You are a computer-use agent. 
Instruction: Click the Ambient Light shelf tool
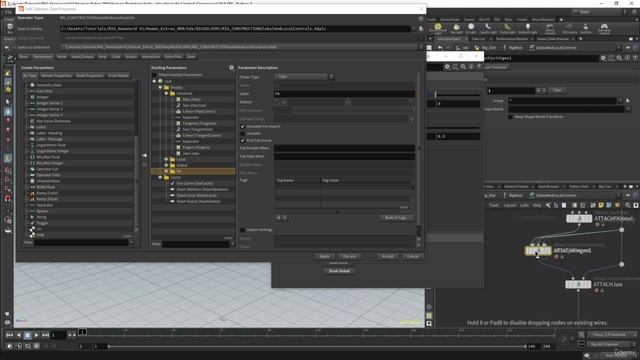[528, 29]
